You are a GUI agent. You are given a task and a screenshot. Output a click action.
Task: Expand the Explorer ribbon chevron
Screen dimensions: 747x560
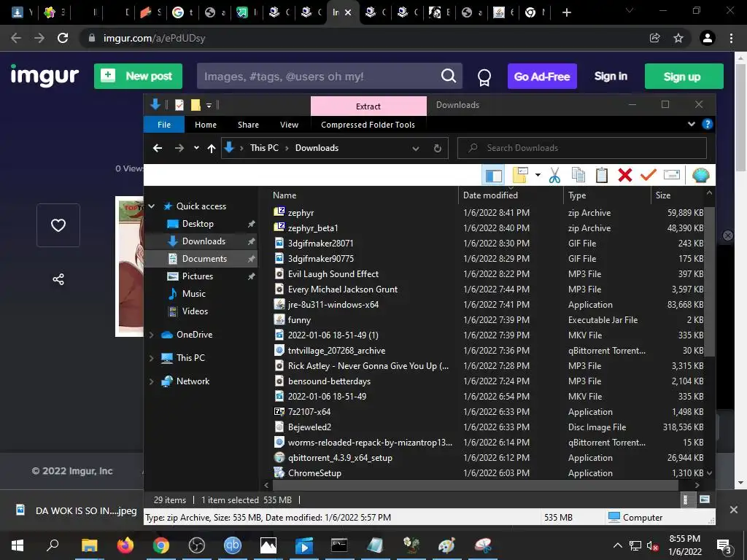point(692,124)
